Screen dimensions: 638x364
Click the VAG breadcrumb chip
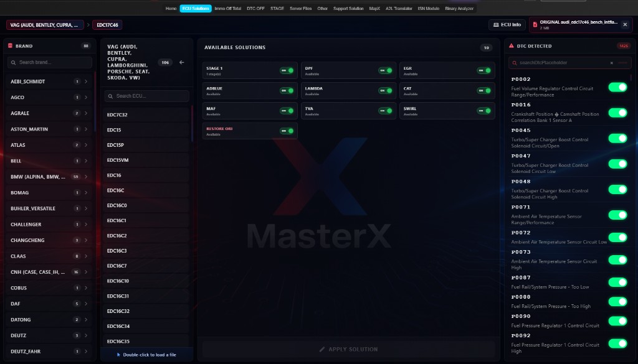click(45, 25)
